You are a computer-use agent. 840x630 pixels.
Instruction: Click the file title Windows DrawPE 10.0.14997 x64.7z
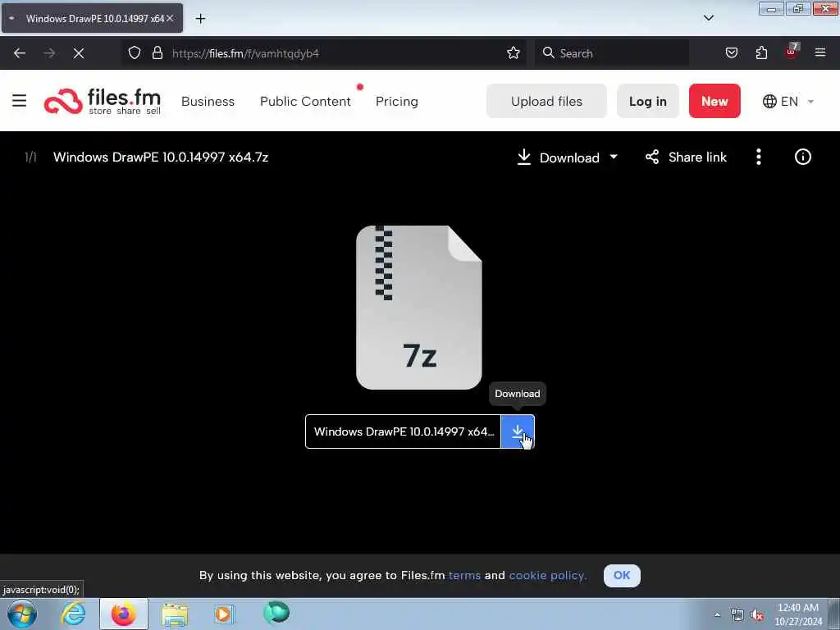coord(161,157)
